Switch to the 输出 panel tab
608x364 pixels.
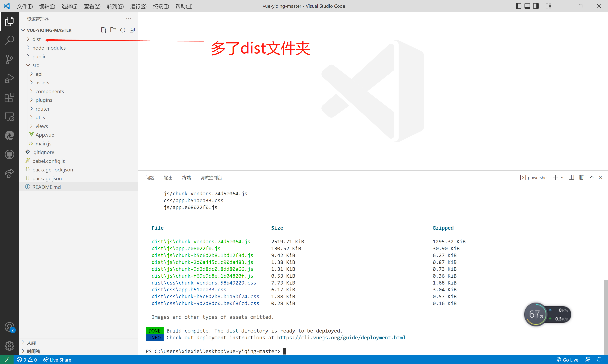[168, 178]
